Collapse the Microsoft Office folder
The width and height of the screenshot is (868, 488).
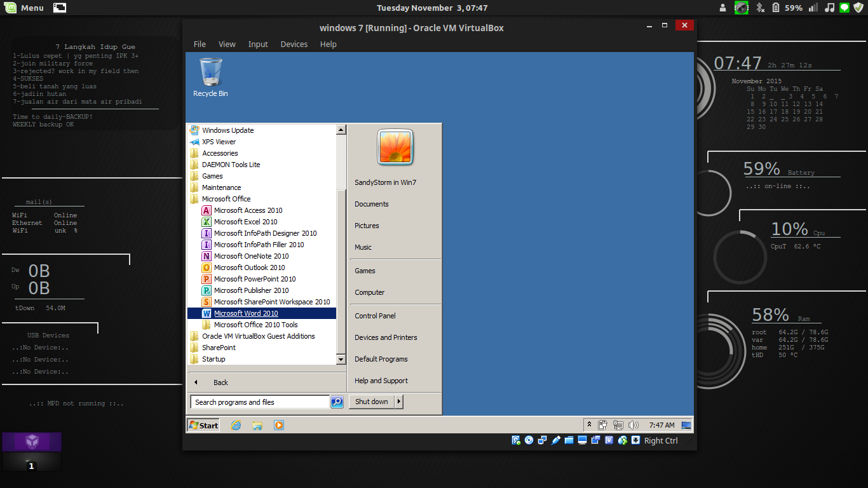click(220, 199)
